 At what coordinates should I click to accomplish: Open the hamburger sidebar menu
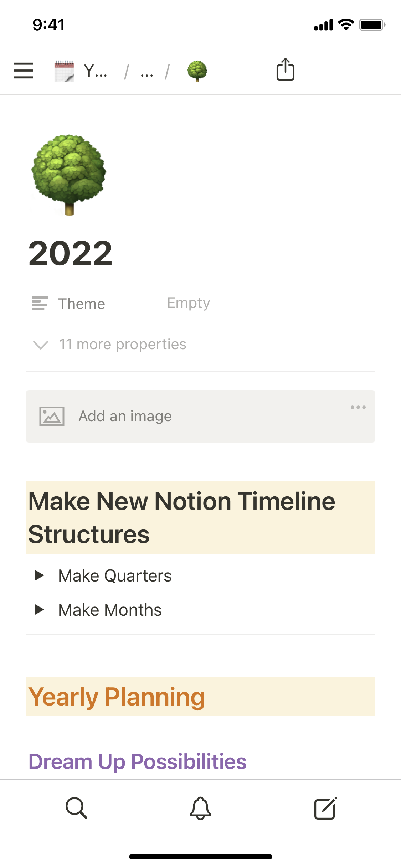(x=24, y=71)
